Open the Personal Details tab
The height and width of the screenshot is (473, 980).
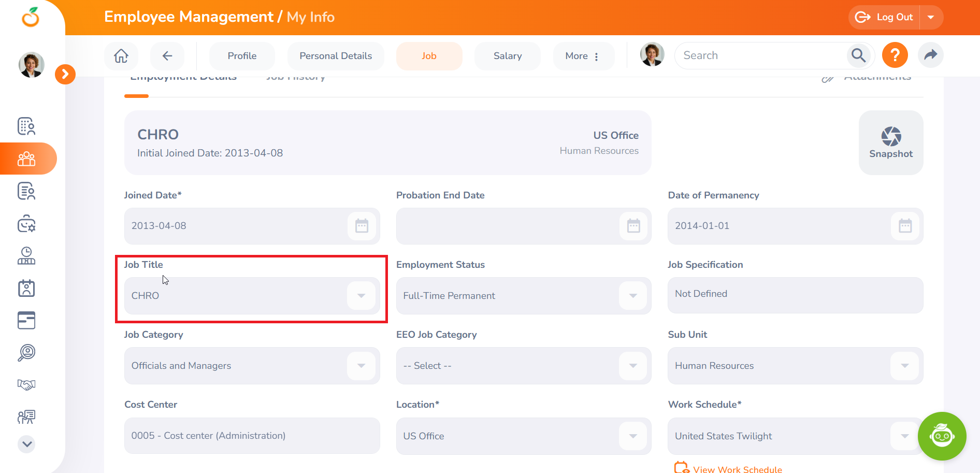pyautogui.click(x=336, y=56)
